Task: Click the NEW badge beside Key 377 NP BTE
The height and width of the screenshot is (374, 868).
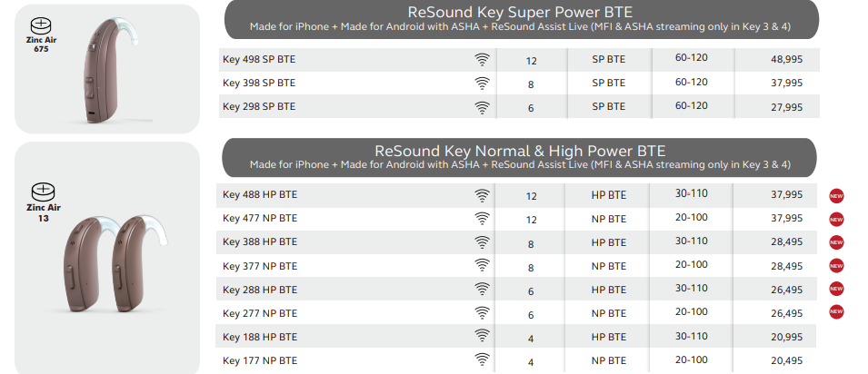Action: pyautogui.click(x=836, y=266)
